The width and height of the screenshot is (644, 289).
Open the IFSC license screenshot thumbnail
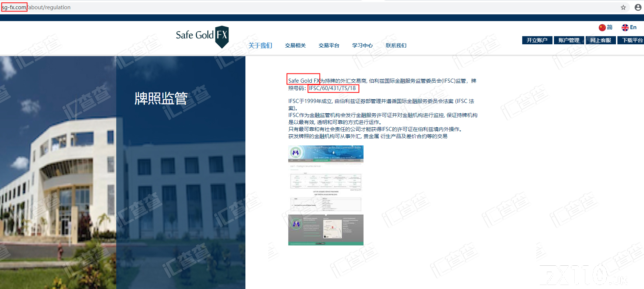pos(326,195)
